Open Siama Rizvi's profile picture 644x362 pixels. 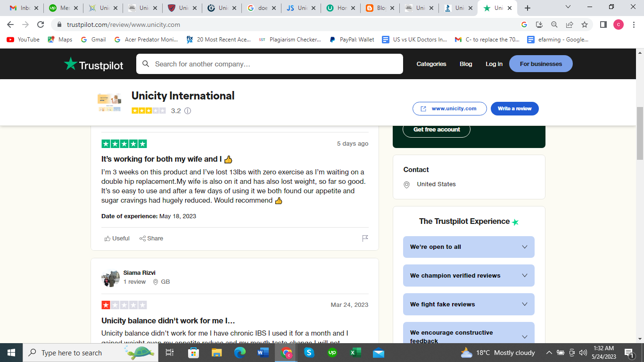click(x=111, y=278)
